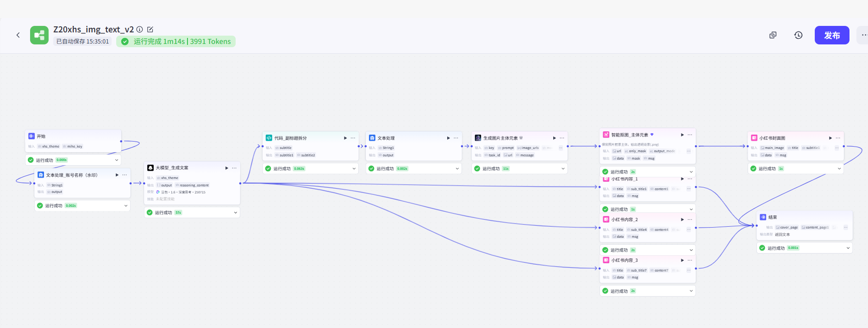Open more menu on 大模型_生成文案 node
The height and width of the screenshot is (328, 868).
[x=234, y=168]
